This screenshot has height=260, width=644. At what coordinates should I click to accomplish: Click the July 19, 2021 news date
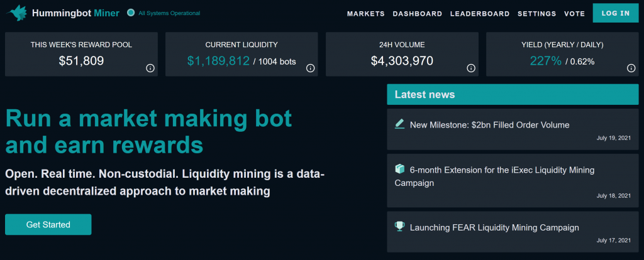pos(614,138)
